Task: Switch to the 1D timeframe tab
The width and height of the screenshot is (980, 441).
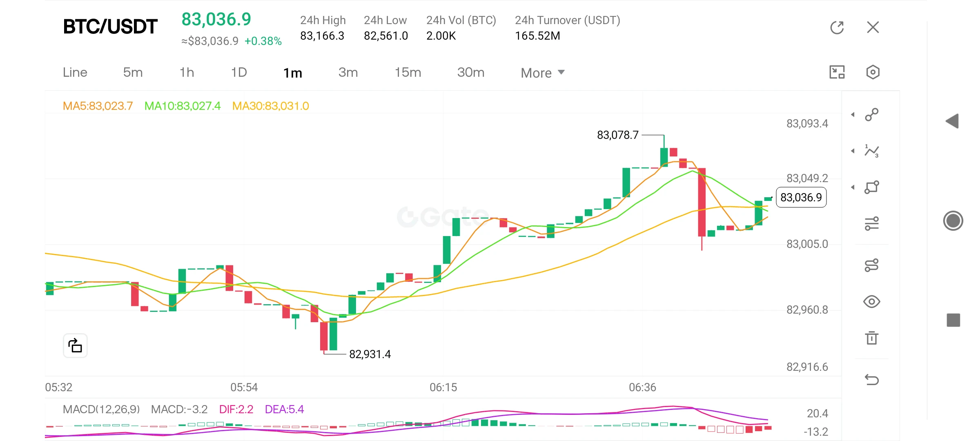Action: (239, 72)
